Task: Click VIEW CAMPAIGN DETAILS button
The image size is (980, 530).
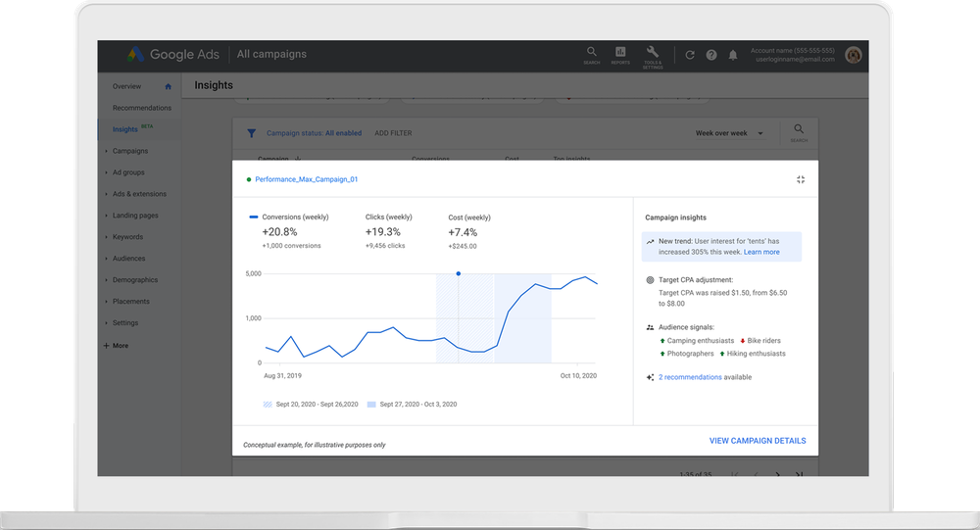Action: [x=757, y=441]
